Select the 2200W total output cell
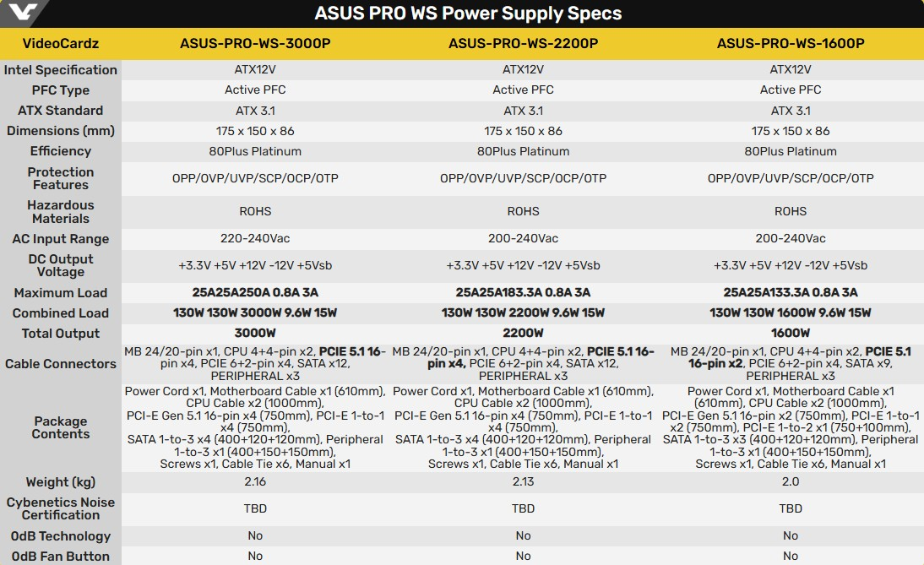The width and height of the screenshot is (924, 565). coord(524,334)
